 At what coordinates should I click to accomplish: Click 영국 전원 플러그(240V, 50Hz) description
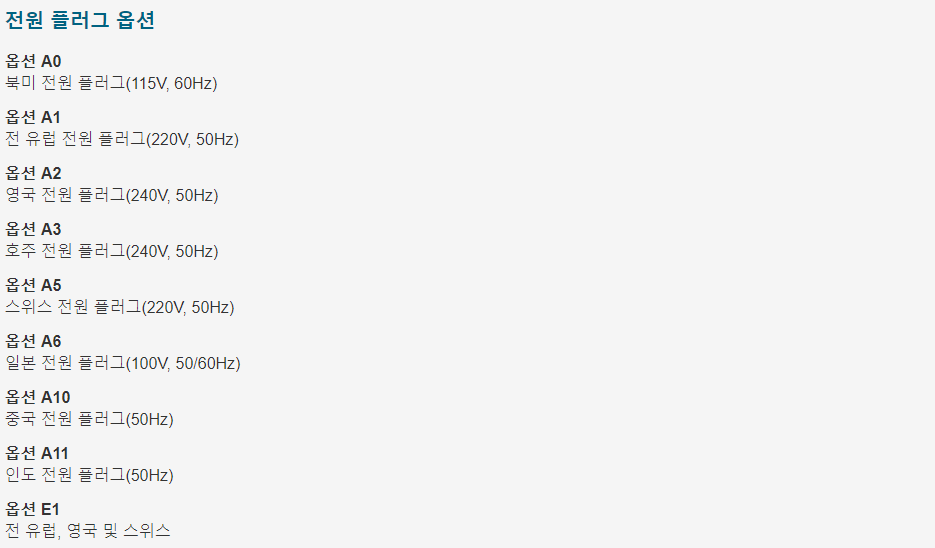click(x=112, y=195)
